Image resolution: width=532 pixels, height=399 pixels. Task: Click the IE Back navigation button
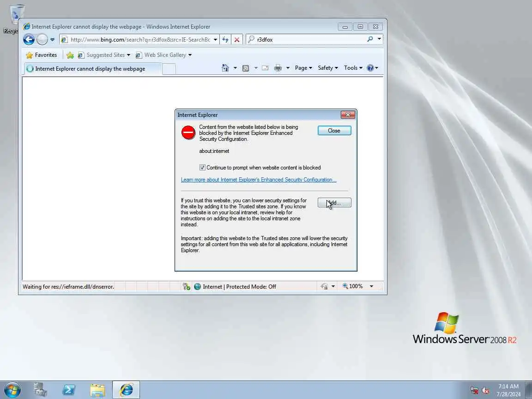pyautogui.click(x=29, y=39)
